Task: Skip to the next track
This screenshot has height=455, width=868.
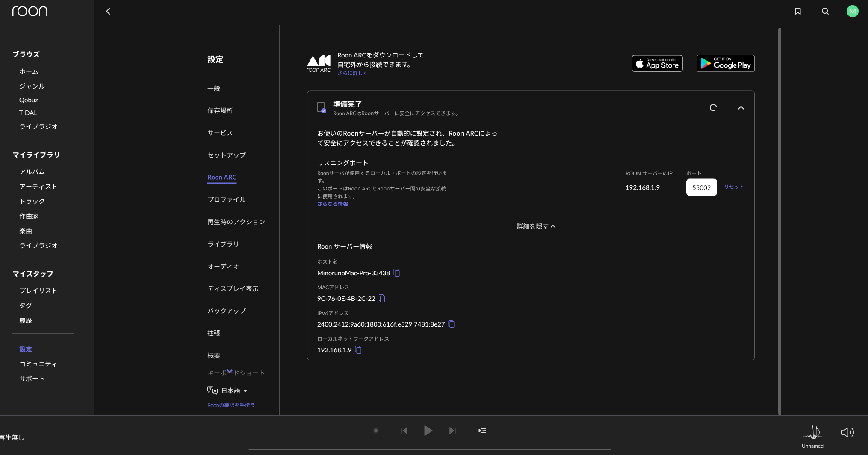Action: tap(452, 431)
